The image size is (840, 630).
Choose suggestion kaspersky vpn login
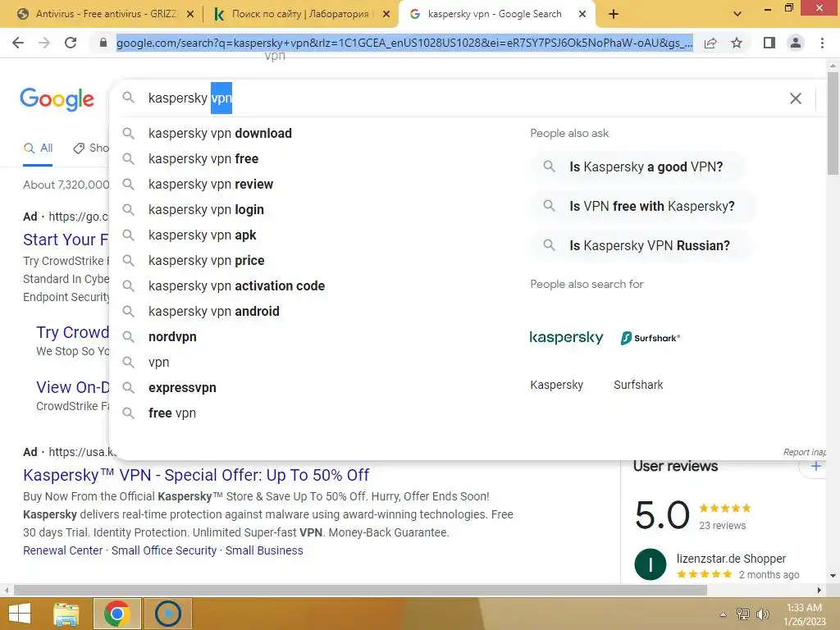tap(206, 209)
